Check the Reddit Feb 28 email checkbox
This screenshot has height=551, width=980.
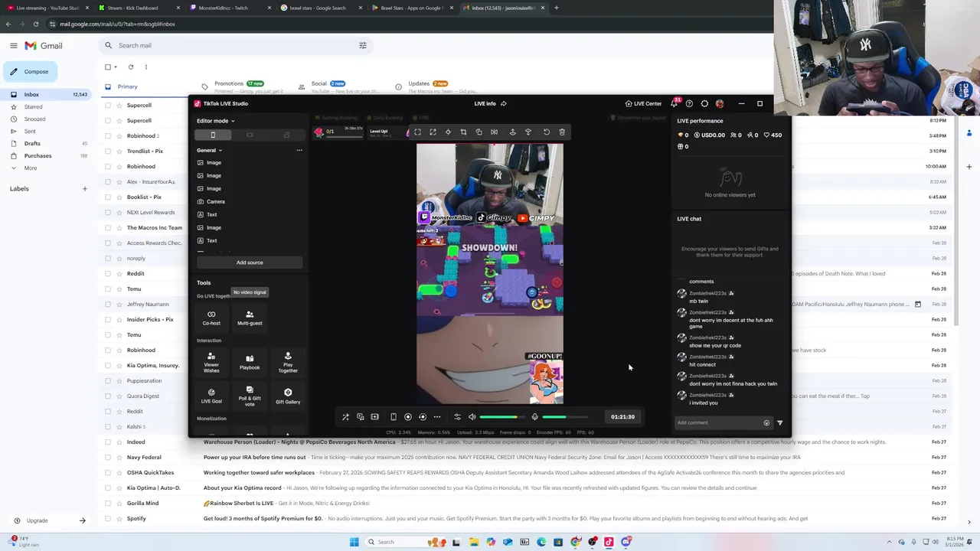(108, 273)
